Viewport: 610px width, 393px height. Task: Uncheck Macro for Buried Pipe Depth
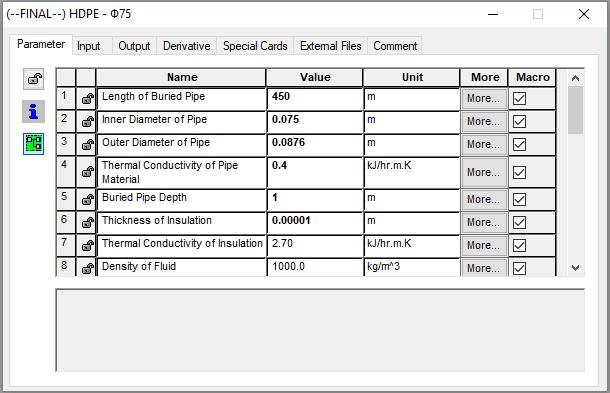click(519, 199)
